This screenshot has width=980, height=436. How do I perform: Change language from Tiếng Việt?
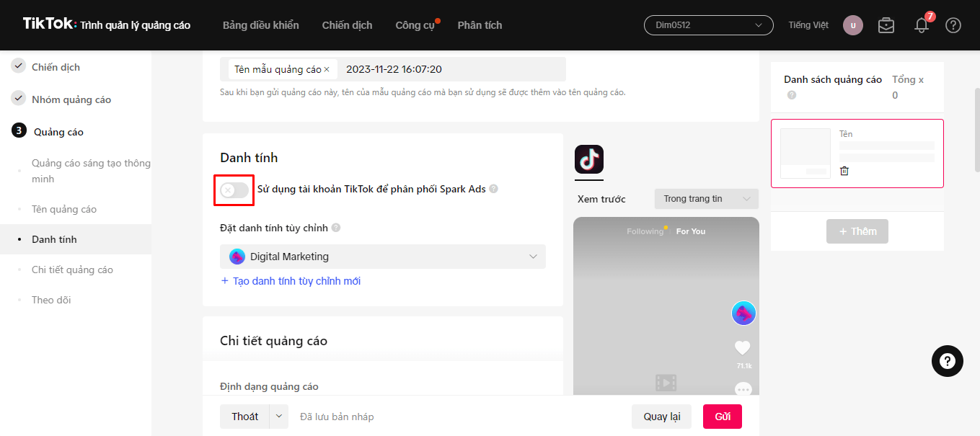pyautogui.click(x=808, y=25)
